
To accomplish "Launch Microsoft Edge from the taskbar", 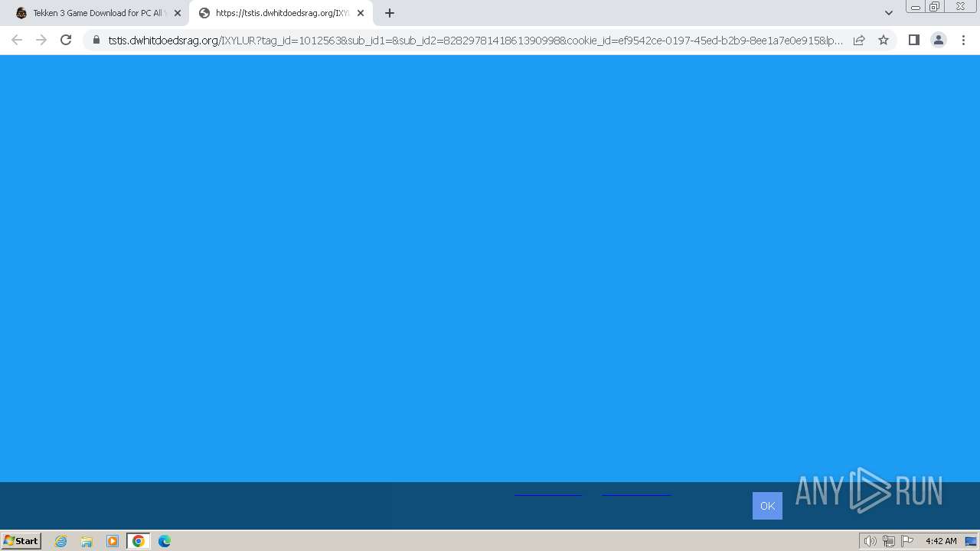I will [165, 541].
